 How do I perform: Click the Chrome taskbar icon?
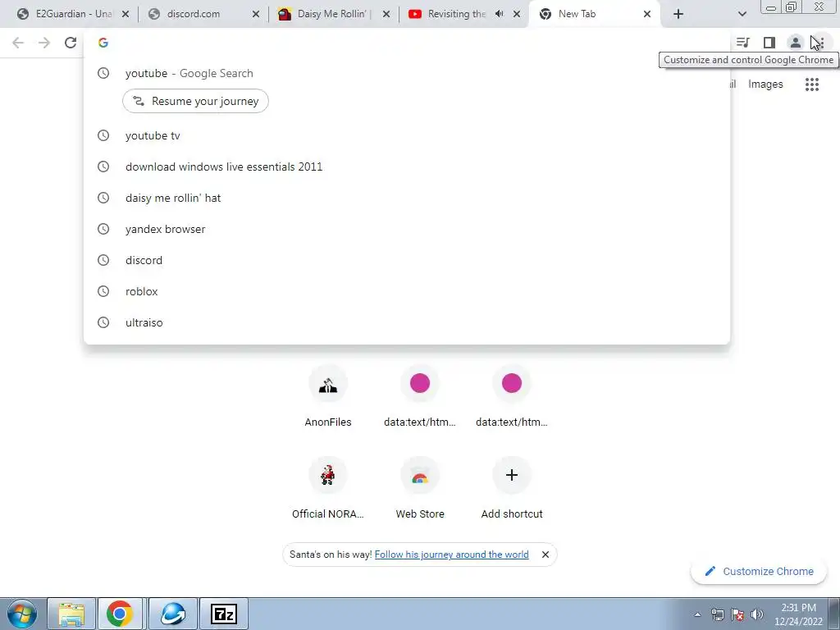click(120, 614)
